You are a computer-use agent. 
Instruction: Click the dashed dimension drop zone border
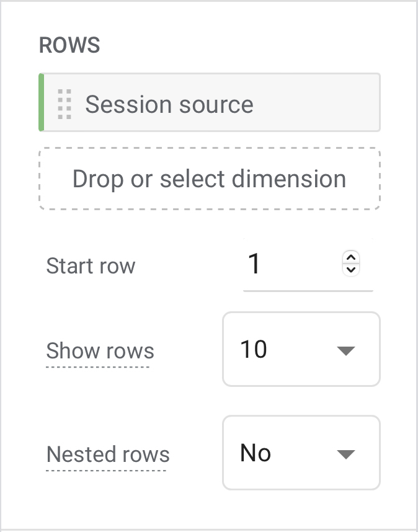[x=209, y=149]
